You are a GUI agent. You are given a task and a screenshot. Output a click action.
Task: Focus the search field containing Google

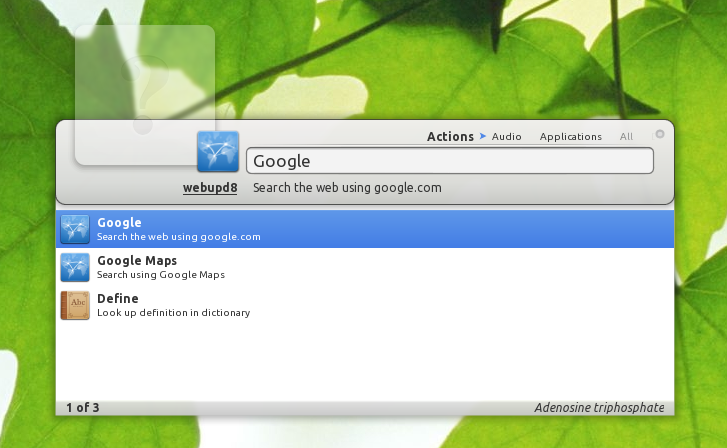coord(450,161)
